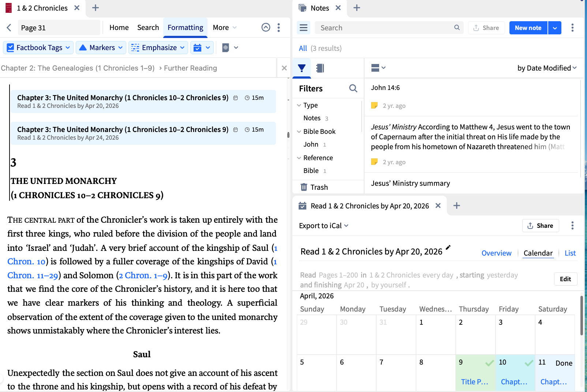Image resolution: width=587 pixels, height=392 pixels.
Task: Collapse the Bible Book filter section
Action: (299, 132)
